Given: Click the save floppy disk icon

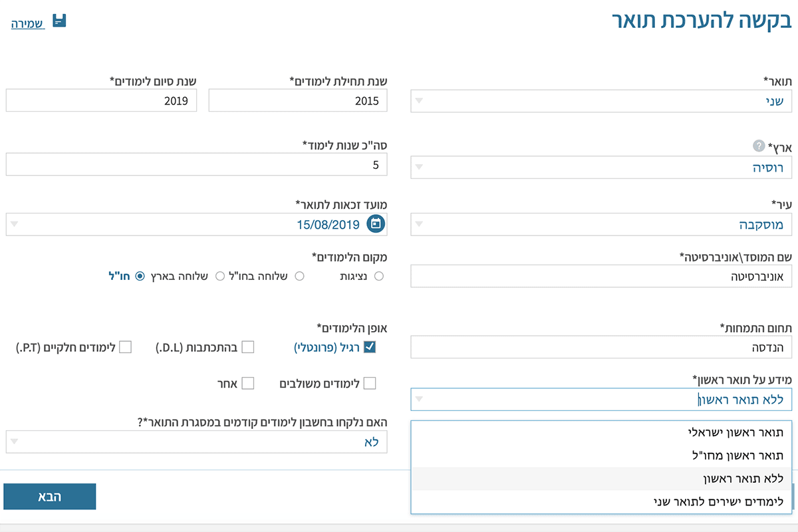Looking at the screenshot, I should coord(59,21).
